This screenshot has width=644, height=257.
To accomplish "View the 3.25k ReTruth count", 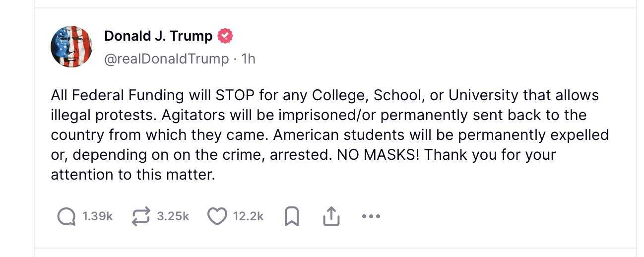I will pyautogui.click(x=173, y=216).
